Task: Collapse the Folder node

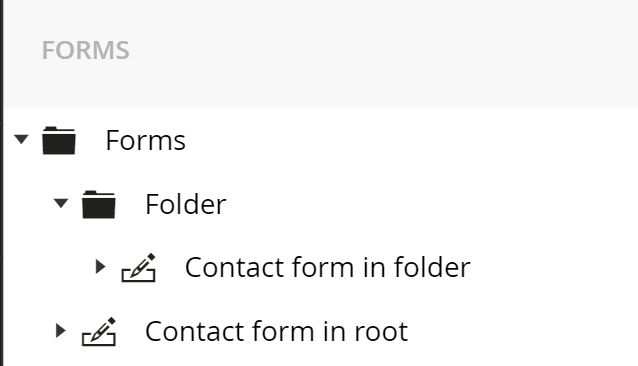Action: pos(61,203)
